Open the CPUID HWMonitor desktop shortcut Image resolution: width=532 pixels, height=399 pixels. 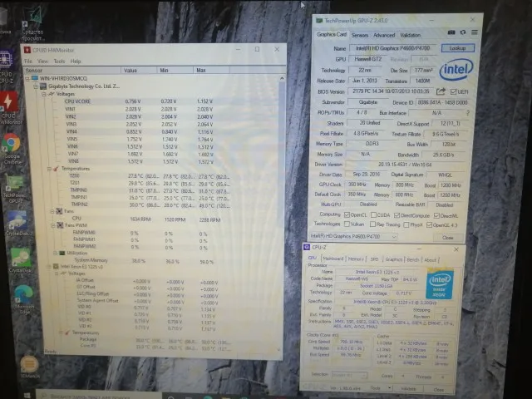9,107
